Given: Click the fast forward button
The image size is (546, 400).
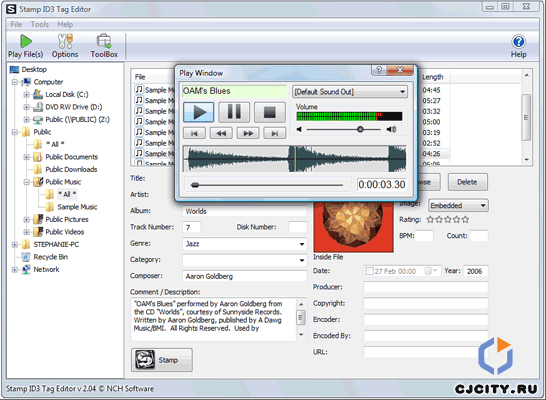Looking at the screenshot, I should pyautogui.click(x=248, y=133).
